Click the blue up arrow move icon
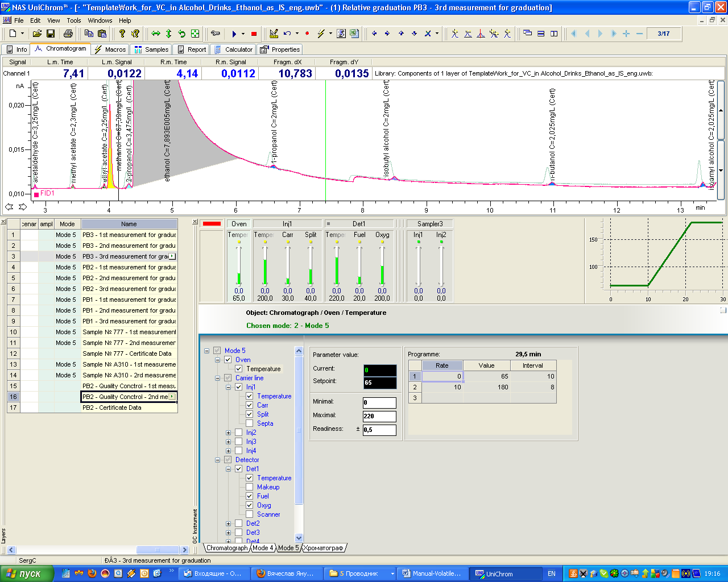 pos(401,34)
